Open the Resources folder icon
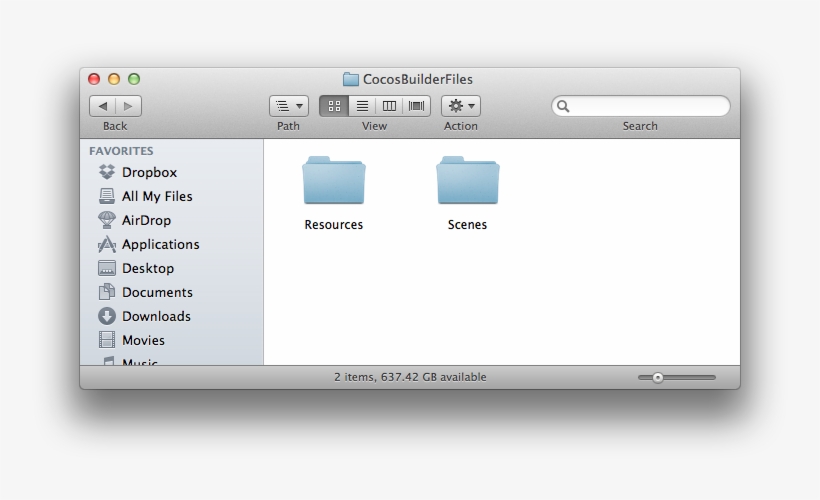Screen dimensions: 820x500 click(x=334, y=182)
